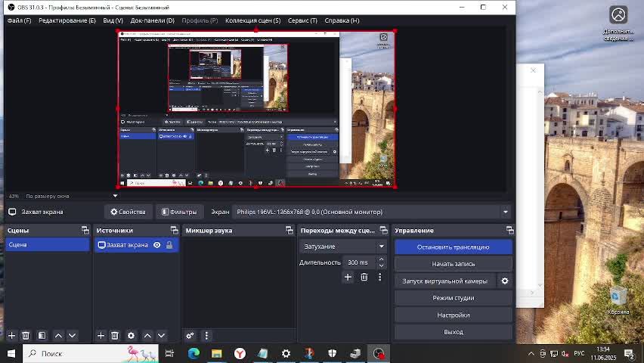
Task: Open the Windows Start menu
Action: pos(11,353)
